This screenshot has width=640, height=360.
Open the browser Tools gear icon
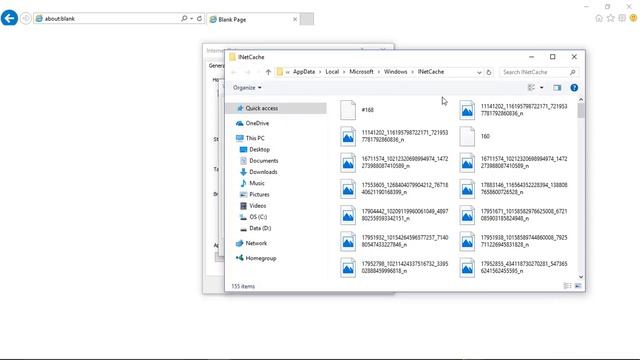(x=622, y=18)
